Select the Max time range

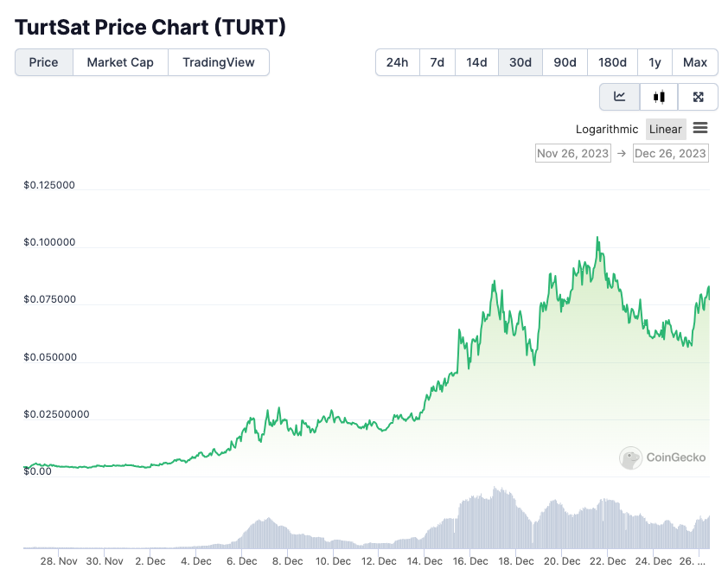(694, 62)
